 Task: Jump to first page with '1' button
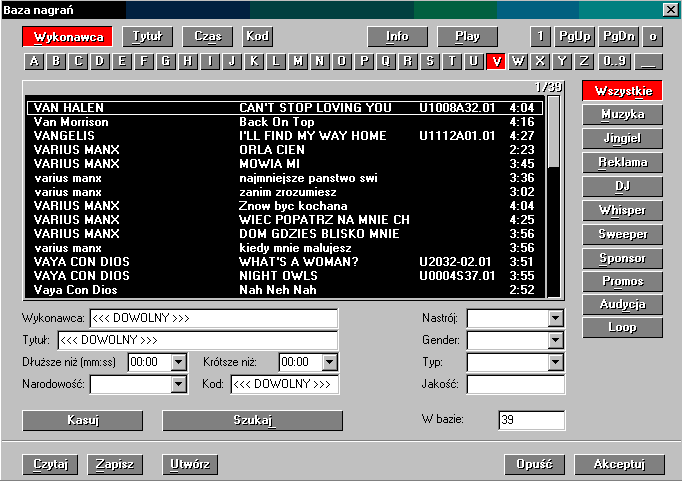click(540, 37)
